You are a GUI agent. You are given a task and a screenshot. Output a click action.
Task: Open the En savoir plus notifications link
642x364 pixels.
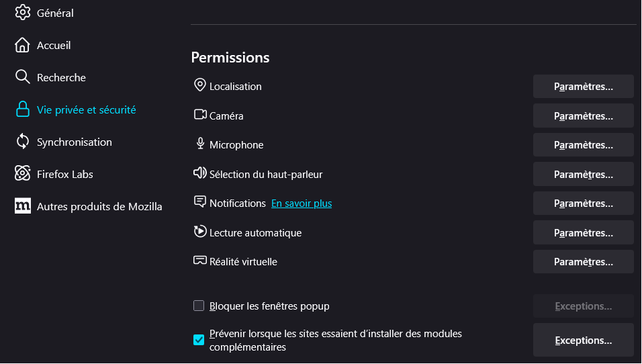pyautogui.click(x=302, y=203)
